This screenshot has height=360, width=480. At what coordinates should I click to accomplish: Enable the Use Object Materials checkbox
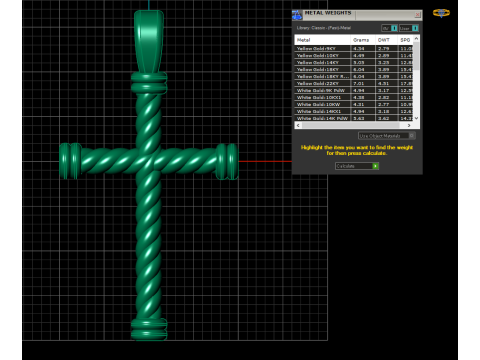[412, 136]
